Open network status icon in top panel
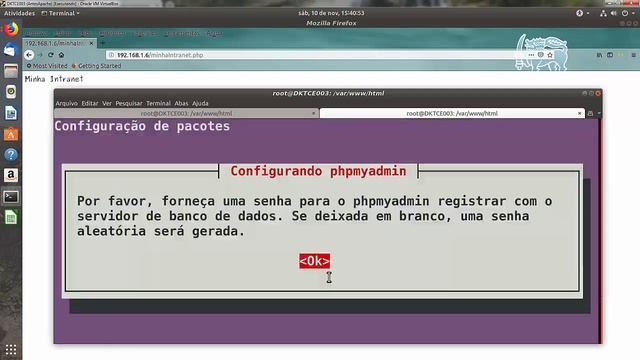640x360 pixels. pyautogui.click(x=603, y=13)
